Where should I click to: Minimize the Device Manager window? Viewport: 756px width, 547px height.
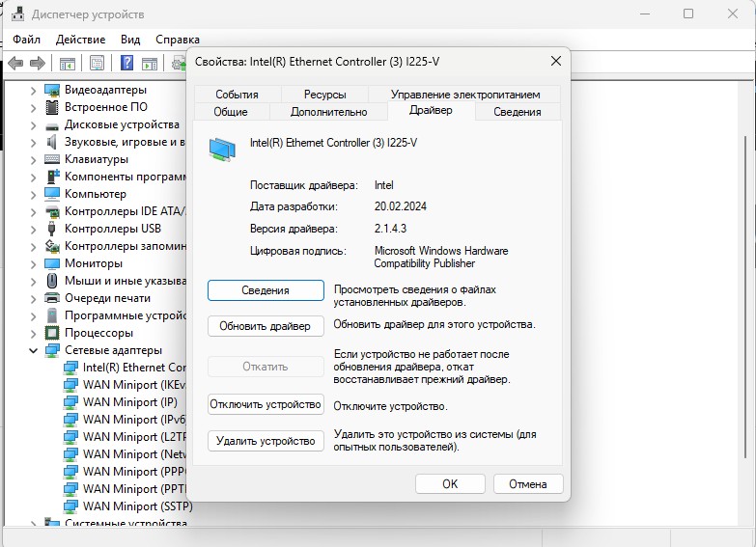pyautogui.click(x=645, y=14)
